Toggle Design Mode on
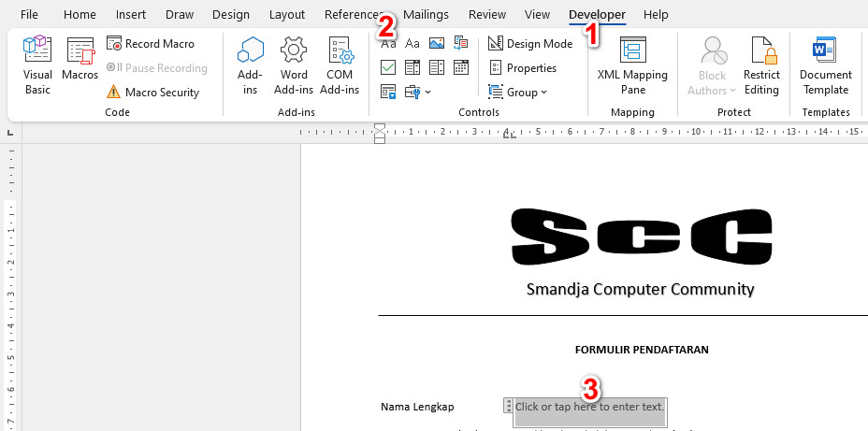 (530, 44)
